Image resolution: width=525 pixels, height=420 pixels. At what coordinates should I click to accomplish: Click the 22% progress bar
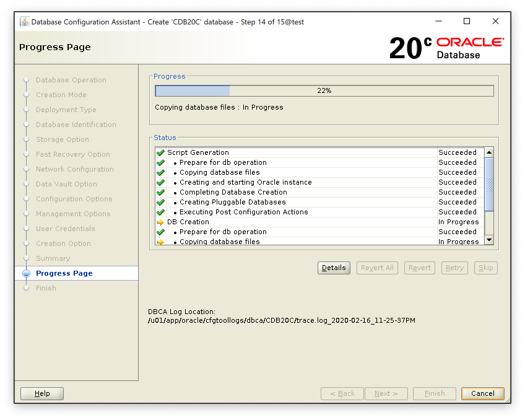point(324,90)
